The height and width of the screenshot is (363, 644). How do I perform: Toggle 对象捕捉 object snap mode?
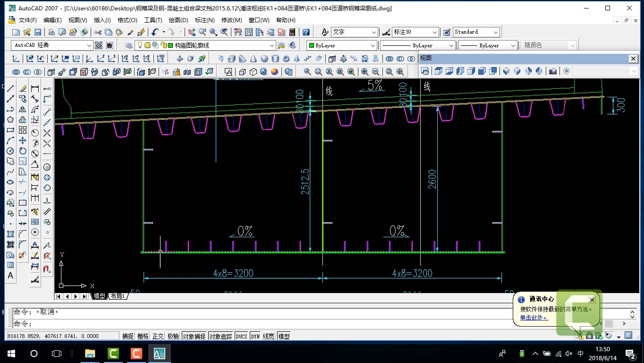(x=194, y=336)
